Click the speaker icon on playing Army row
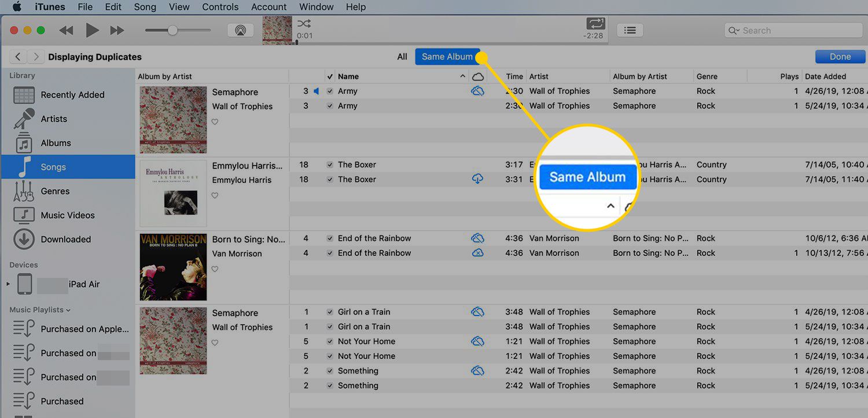The height and width of the screenshot is (418, 868). pos(316,91)
